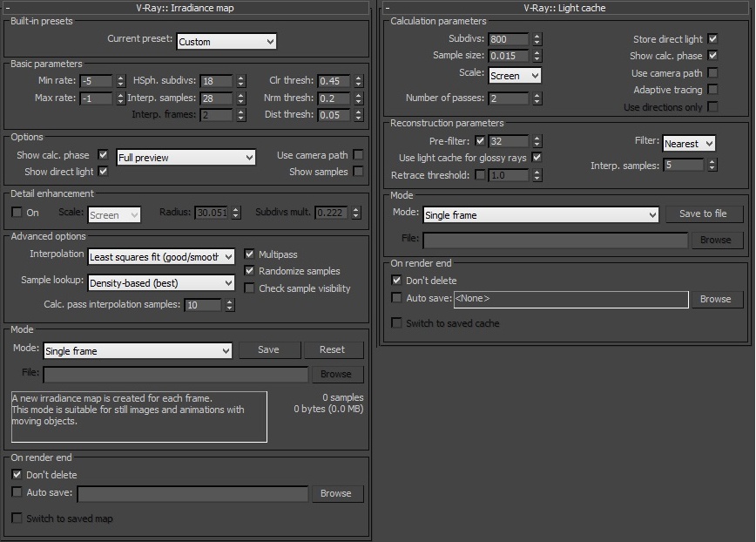Click the Clr thresh field
The width and height of the screenshot is (756, 542).
pos(334,81)
